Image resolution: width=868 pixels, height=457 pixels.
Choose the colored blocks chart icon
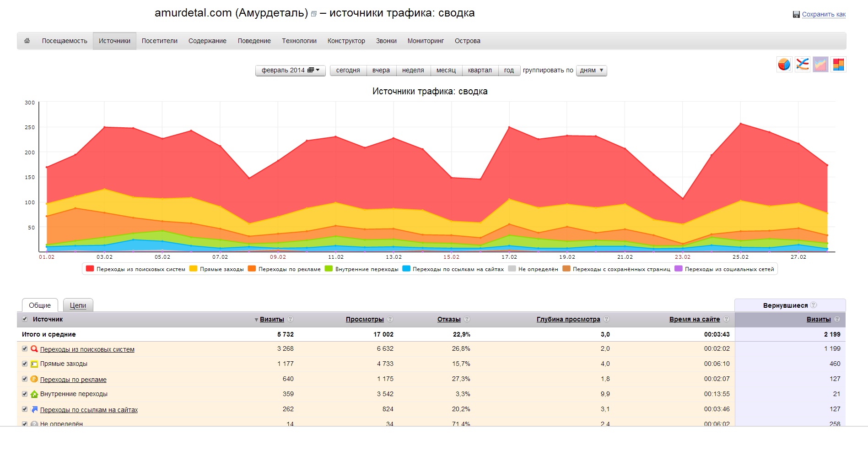(x=838, y=65)
